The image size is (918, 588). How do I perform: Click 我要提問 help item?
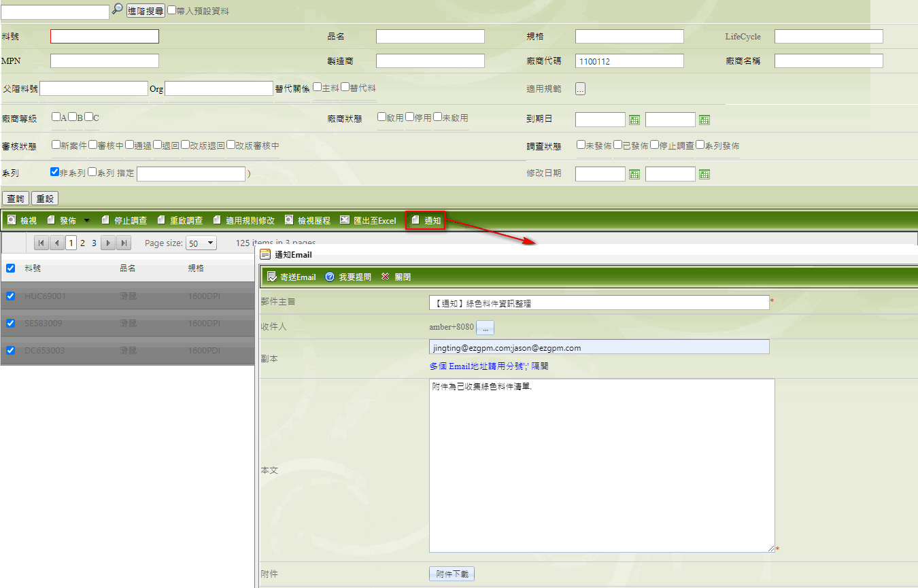click(x=348, y=277)
